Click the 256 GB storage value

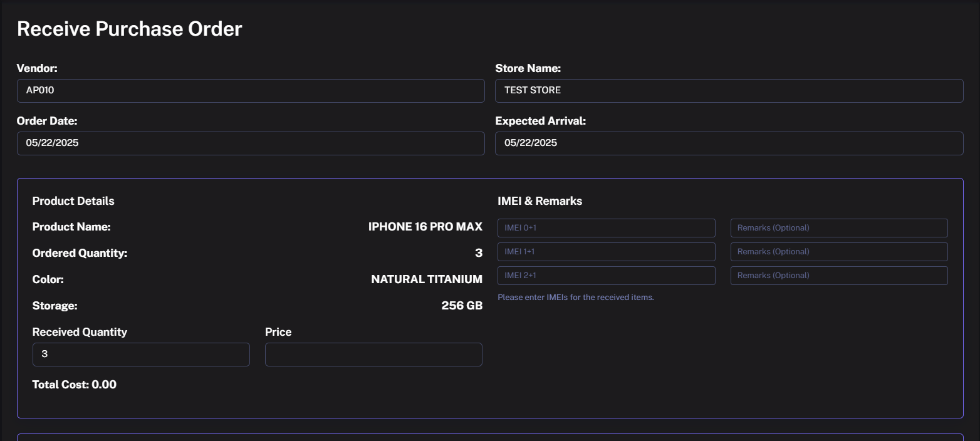coord(462,306)
